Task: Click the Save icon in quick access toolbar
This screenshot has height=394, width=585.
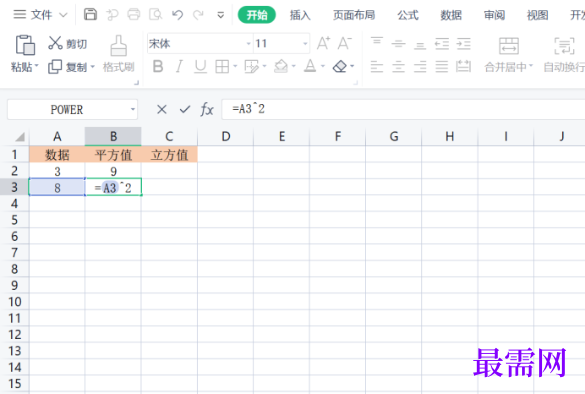Action: point(90,15)
